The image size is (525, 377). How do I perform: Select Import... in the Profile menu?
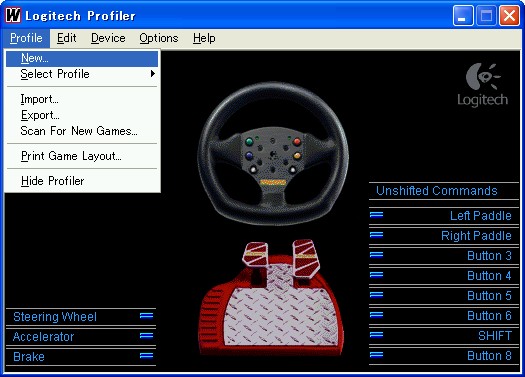point(82,99)
